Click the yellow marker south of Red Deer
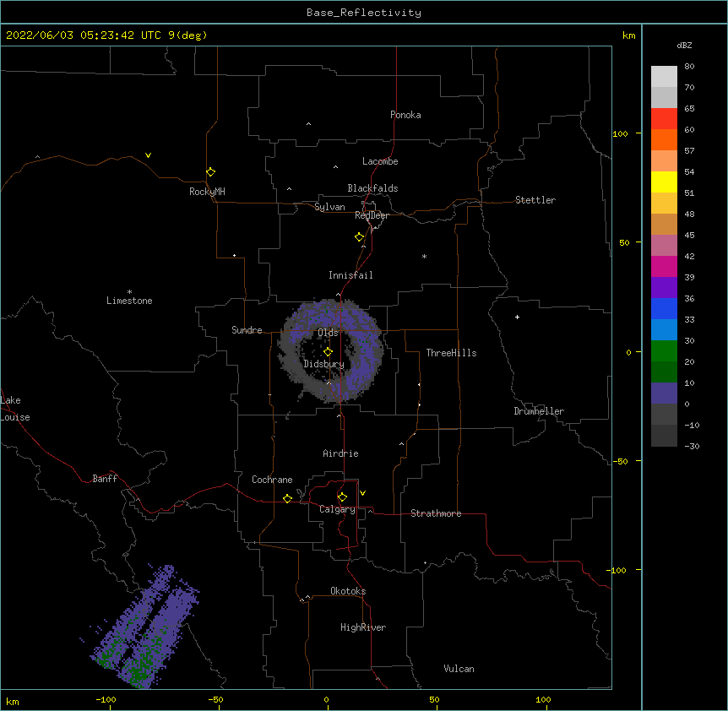This screenshot has width=728, height=711. 359,237
